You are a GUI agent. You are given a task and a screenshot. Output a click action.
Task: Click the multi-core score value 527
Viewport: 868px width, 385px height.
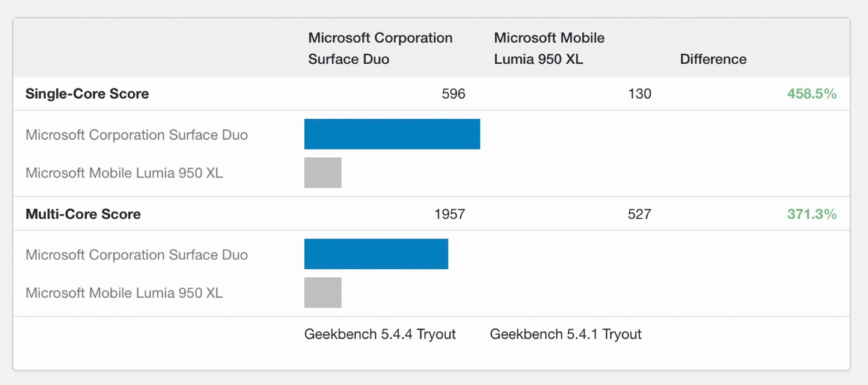(x=639, y=214)
